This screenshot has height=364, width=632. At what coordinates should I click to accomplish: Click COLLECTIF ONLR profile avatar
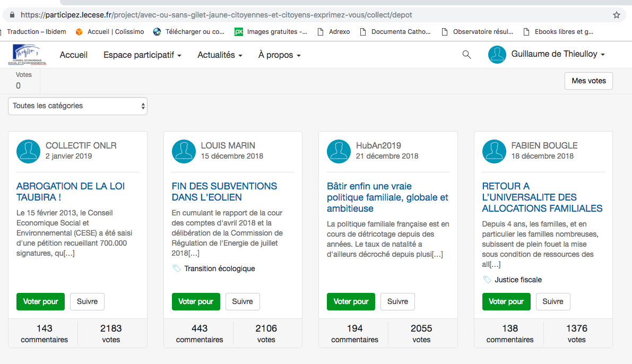pyautogui.click(x=28, y=151)
